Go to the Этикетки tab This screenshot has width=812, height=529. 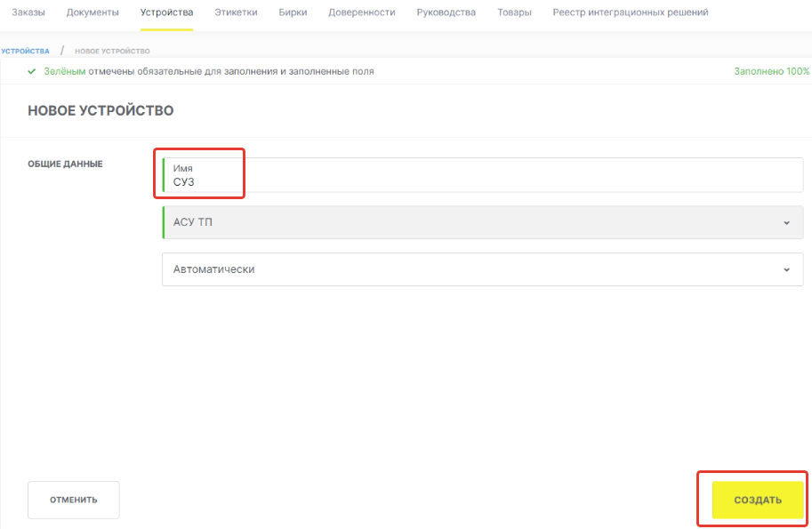coord(236,12)
